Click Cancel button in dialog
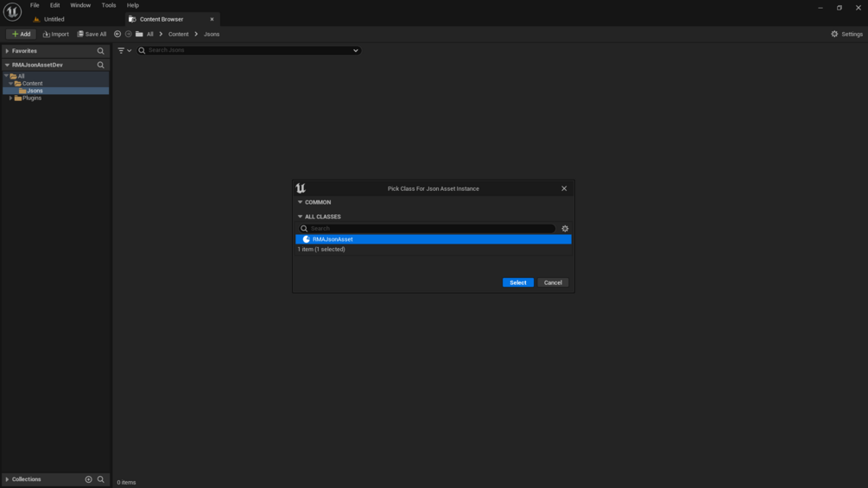This screenshot has width=868, height=488. (x=553, y=282)
